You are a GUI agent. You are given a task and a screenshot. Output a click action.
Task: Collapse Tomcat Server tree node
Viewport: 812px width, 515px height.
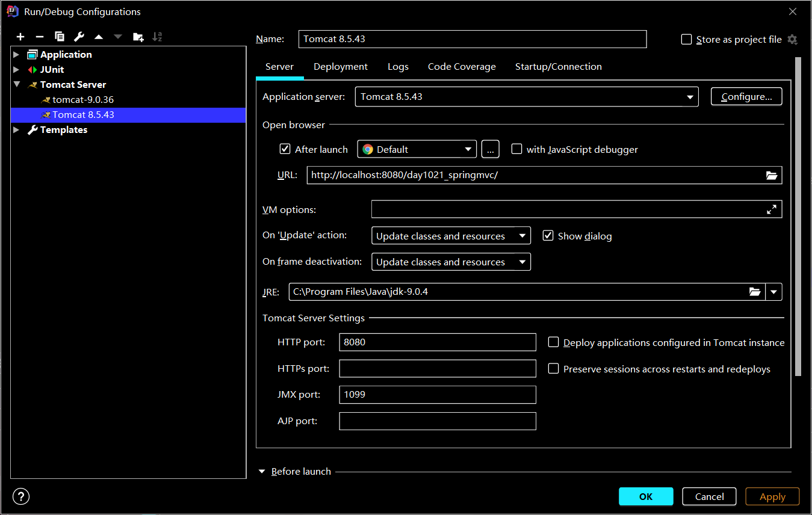click(16, 84)
